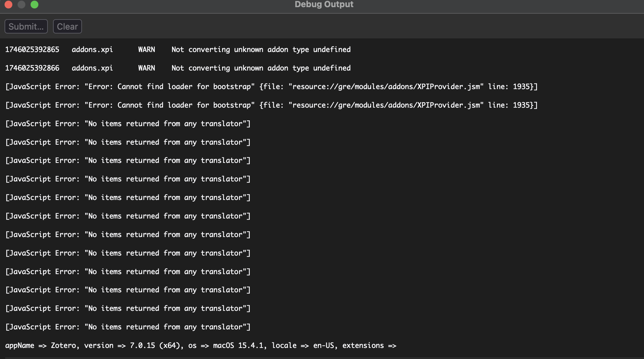This screenshot has height=359, width=644.
Task: Click first 'Cannot find loader for bootstrap' error
Action: click(x=169, y=86)
